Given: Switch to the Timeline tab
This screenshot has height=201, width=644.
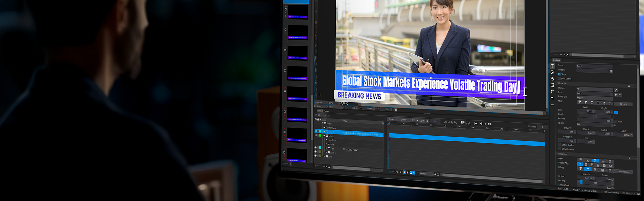Looking at the screenshot, I should [320, 111].
